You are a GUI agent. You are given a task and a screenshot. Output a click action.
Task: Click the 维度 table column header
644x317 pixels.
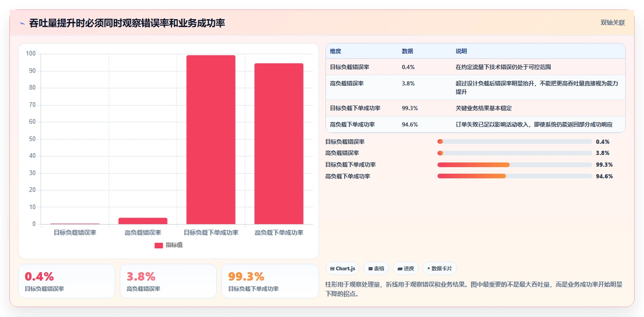tap(335, 51)
